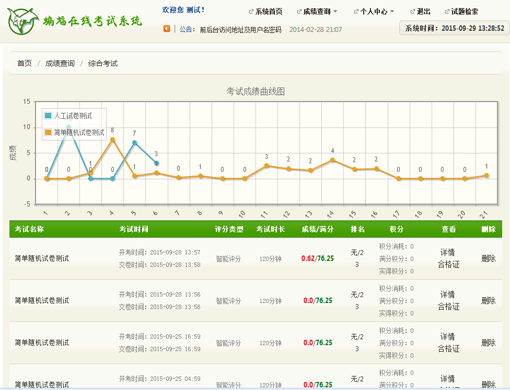Click the orange announcement speaker icon
The width and height of the screenshot is (510, 390).
167,29
